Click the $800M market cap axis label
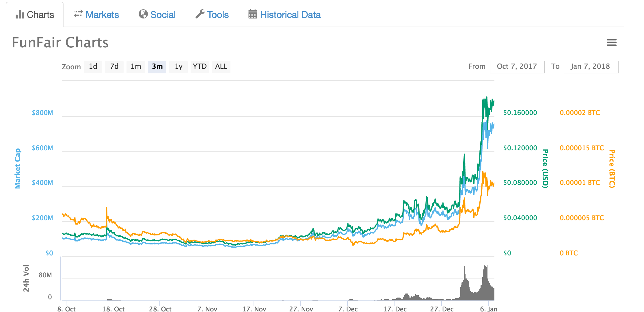The image size is (644, 312). [42, 113]
